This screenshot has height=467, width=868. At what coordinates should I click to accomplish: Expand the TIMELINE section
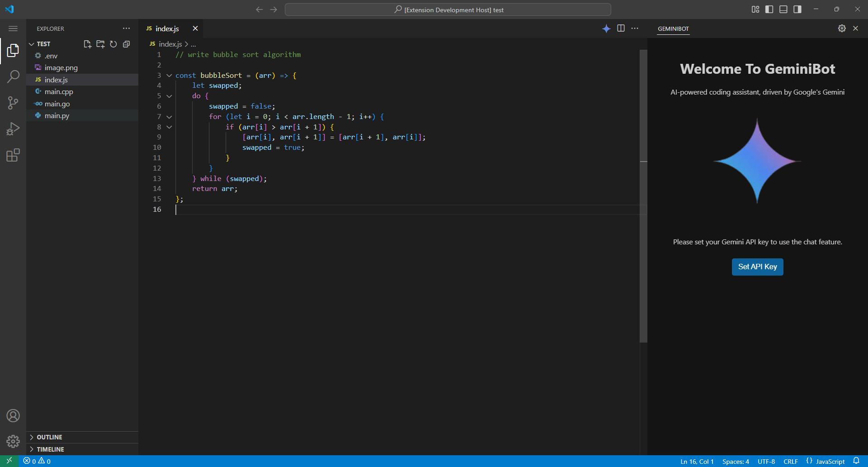click(x=50, y=449)
